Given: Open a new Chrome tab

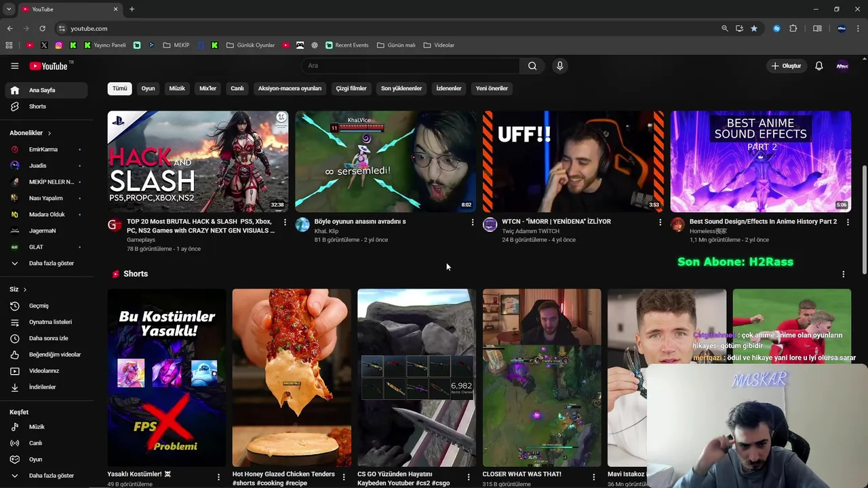Looking at the screenshot, I should click(x=132, y=9).
